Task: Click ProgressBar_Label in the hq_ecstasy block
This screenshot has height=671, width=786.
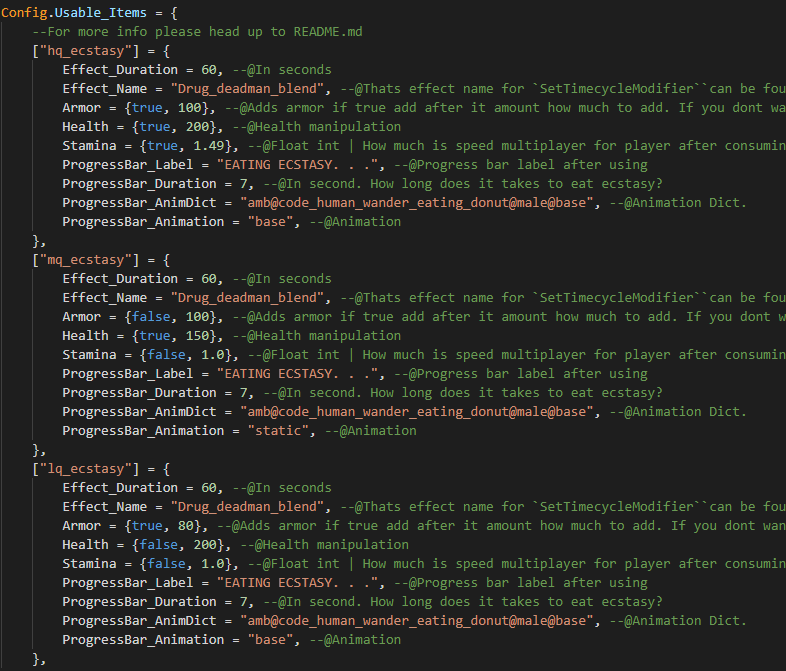Action: (x=127, y=165)
